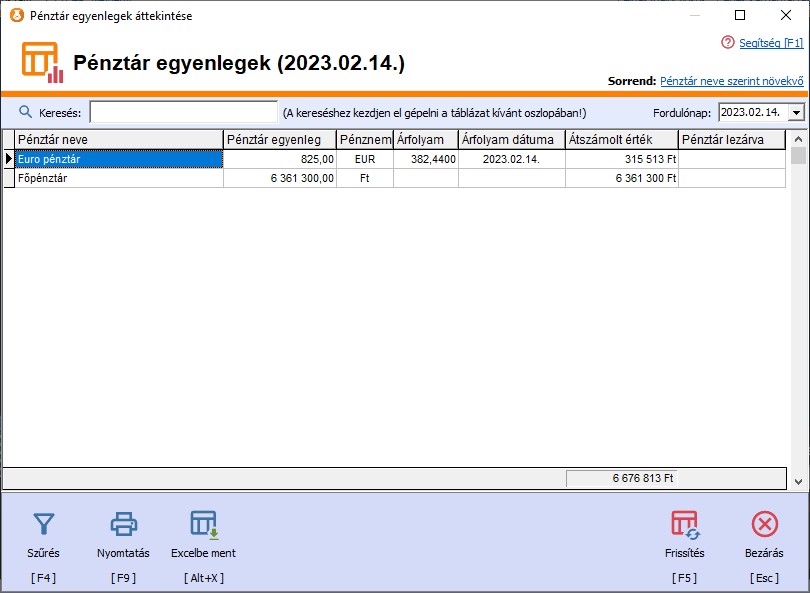Screen dimensions: 810x593
Task: Close the window using Bezárás icon
Action: [x=764, y=523]
